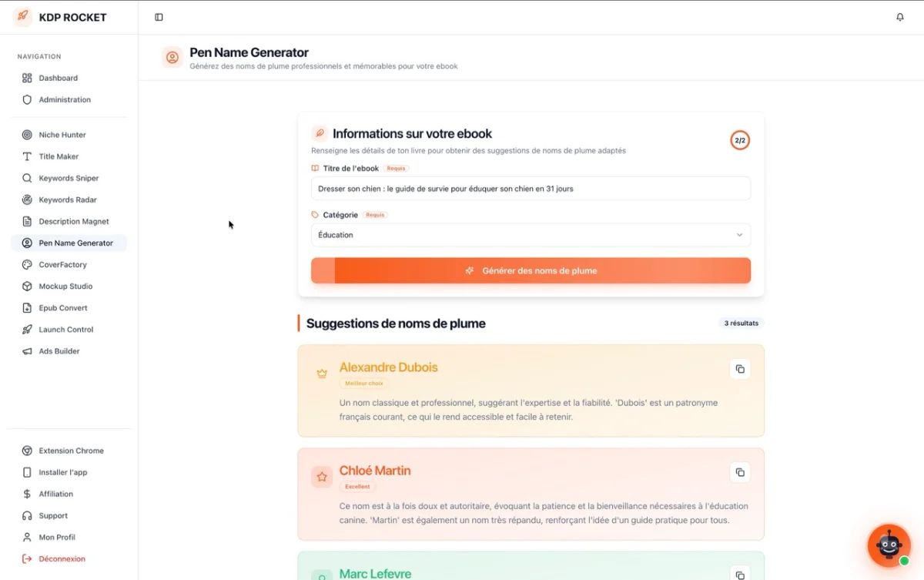The width and height of the screenshot is (924, 580).
Task: Copy the Chloé Martin pen name
Action: (740, 472)
